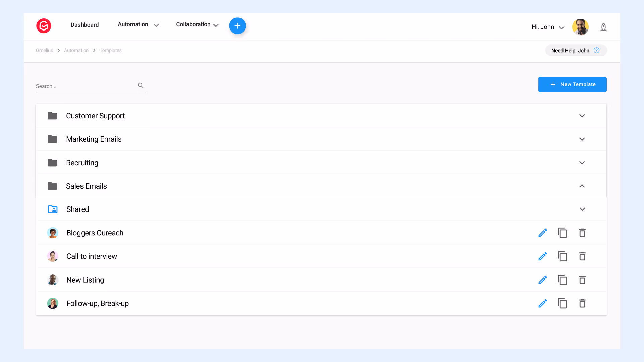644x362 pixels.
Task: Click the New Template button
Action: [x=572, y=84]
